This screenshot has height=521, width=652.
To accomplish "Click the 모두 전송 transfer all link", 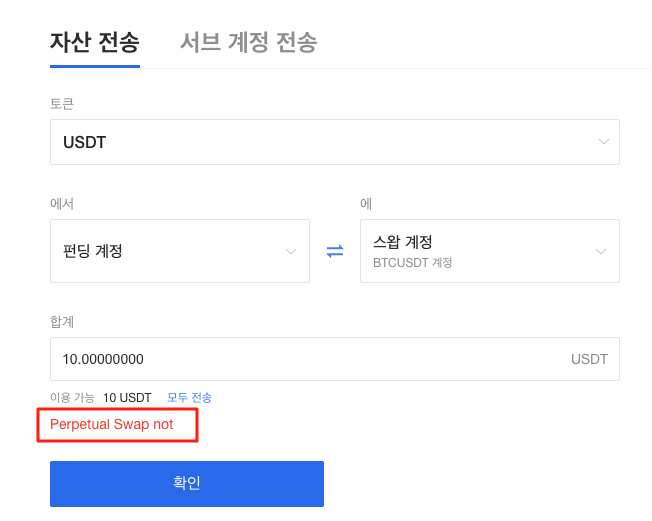I will 189,398.
